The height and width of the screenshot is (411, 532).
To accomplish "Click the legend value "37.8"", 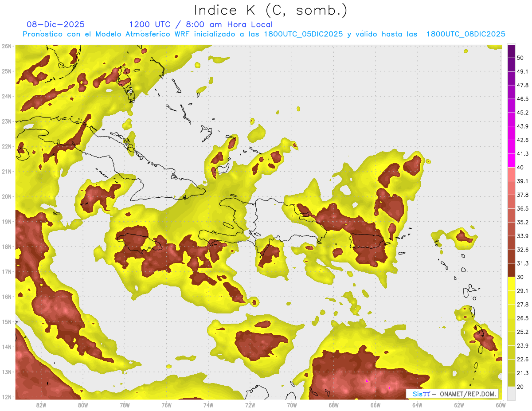I will coord(522,195).
